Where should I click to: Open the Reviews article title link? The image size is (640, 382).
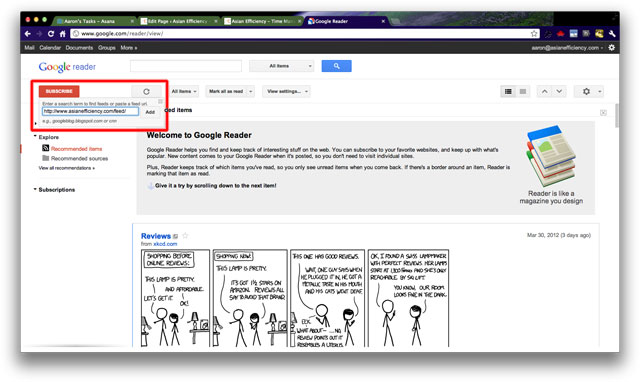(156, 236)
